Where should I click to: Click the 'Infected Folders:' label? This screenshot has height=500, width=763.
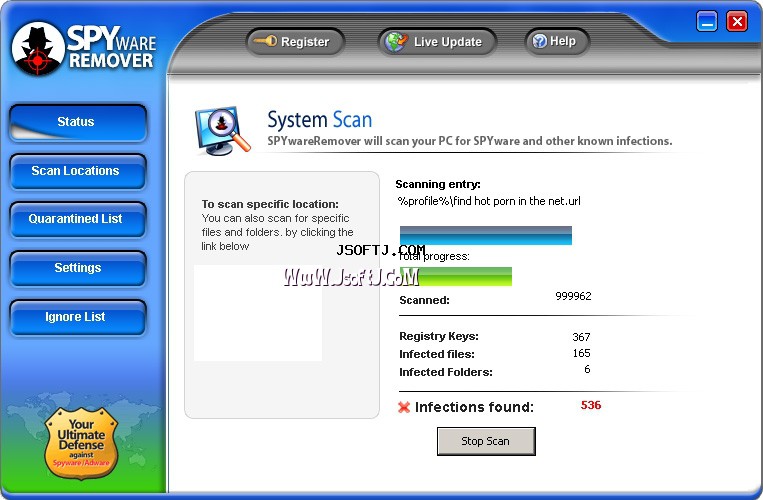tap(446, 372)
